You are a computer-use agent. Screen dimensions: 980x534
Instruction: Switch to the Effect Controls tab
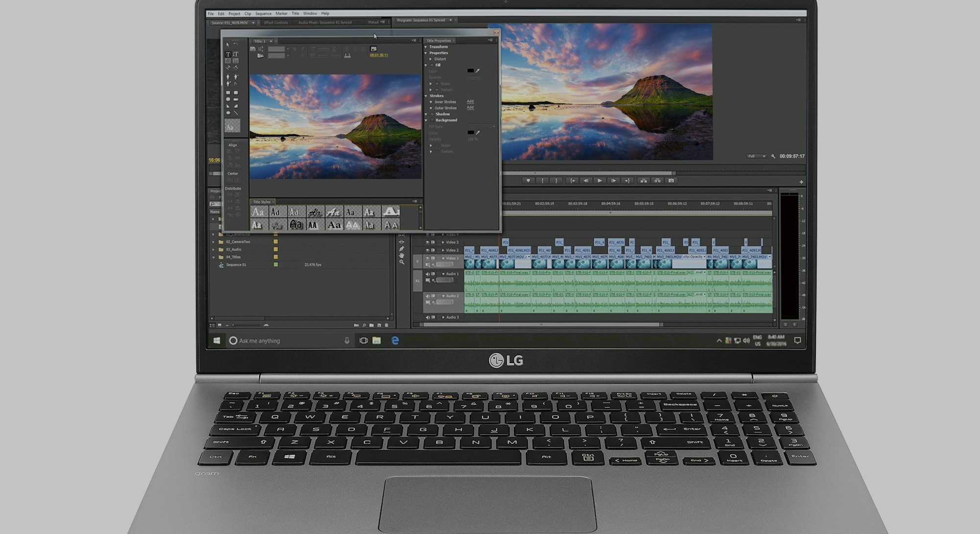point(276,23)
